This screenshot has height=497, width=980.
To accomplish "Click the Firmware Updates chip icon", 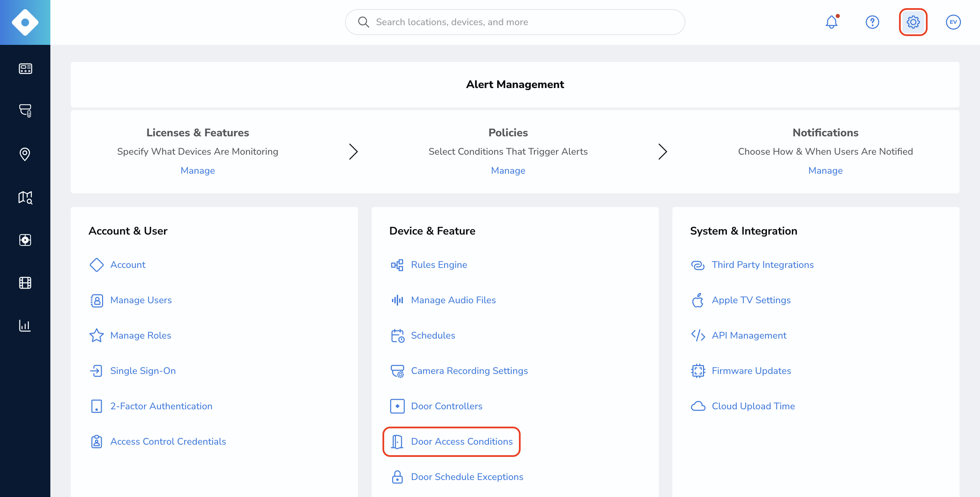I will [x=698, y=371].
